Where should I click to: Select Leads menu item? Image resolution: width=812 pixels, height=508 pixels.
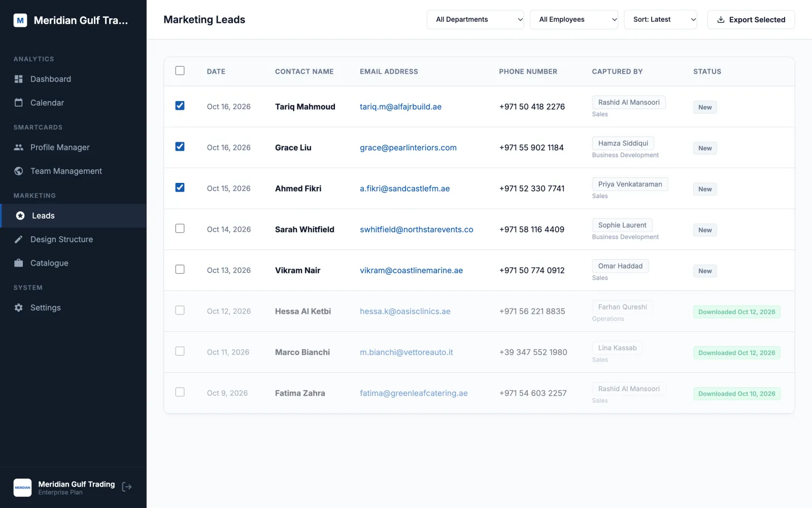[73, 216]
